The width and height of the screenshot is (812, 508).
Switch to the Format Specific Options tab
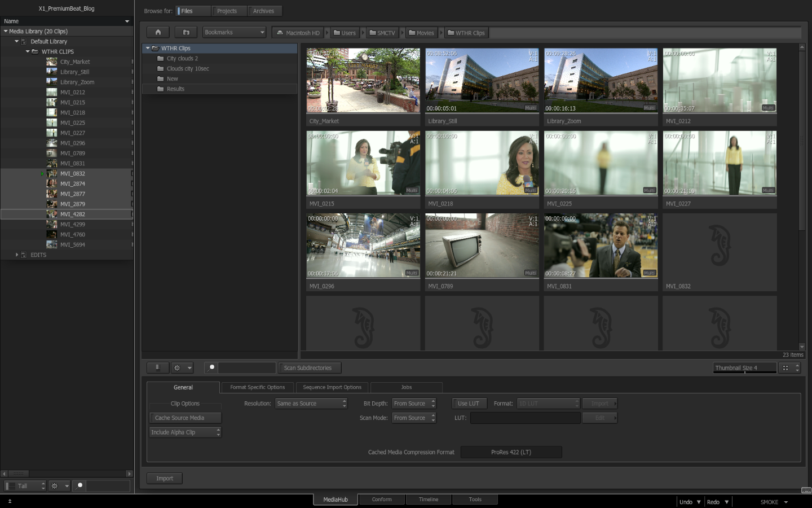point(257,387)
